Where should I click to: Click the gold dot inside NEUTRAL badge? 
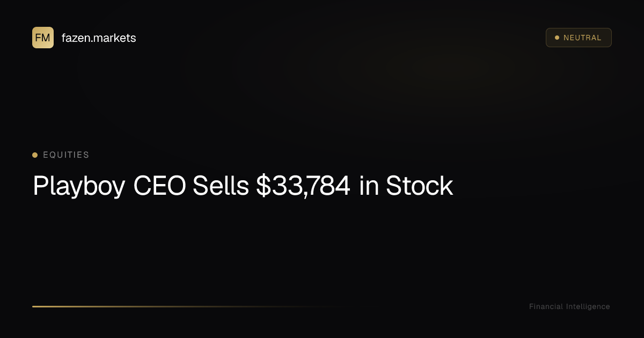coord(557,38)
